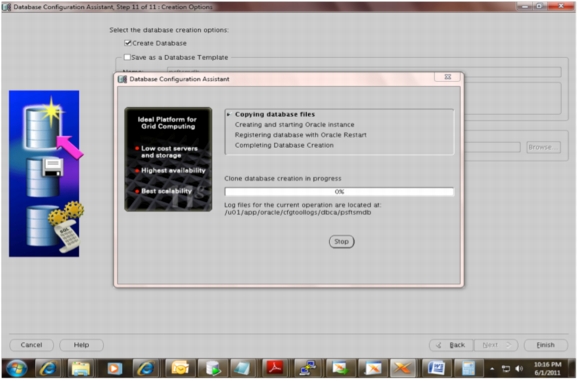Select Copying database files step
This screenshot has width=578, height=381.
(275, 114)
